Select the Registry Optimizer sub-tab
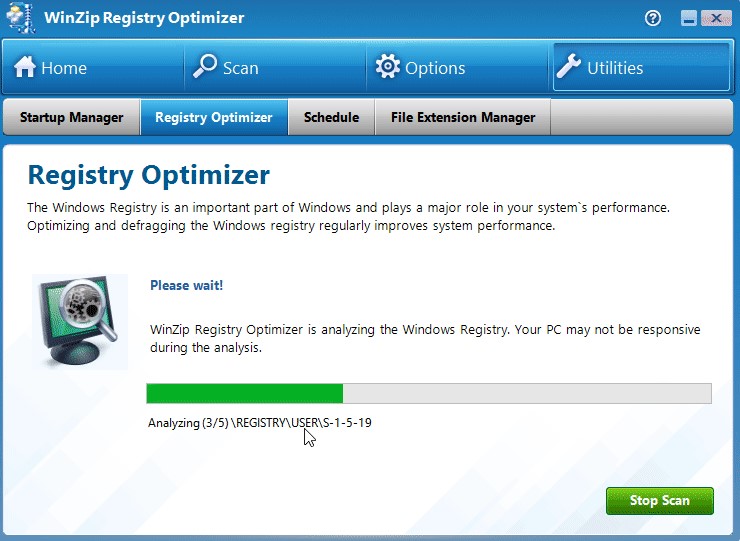This screenshot has height=541, width=740. coord(214,117)
